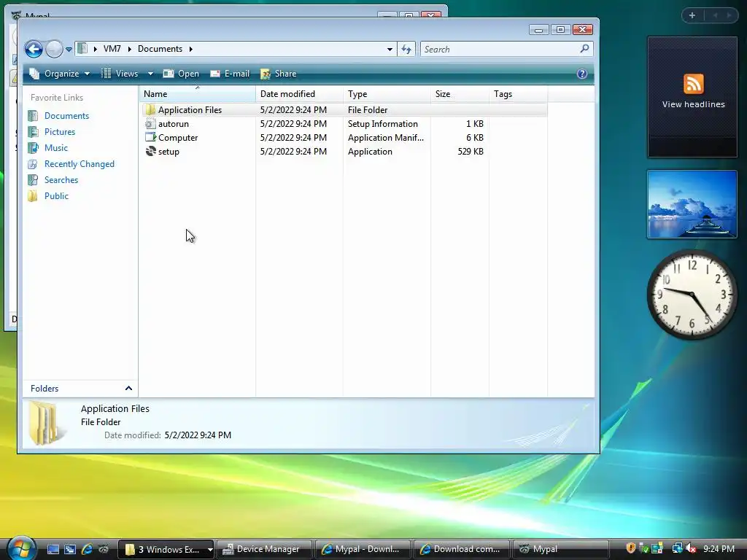This screenshot has width=747, height=560.
Task: Switch to Mypal - Downl... taskbar button
Action: [x=363, y=550]
